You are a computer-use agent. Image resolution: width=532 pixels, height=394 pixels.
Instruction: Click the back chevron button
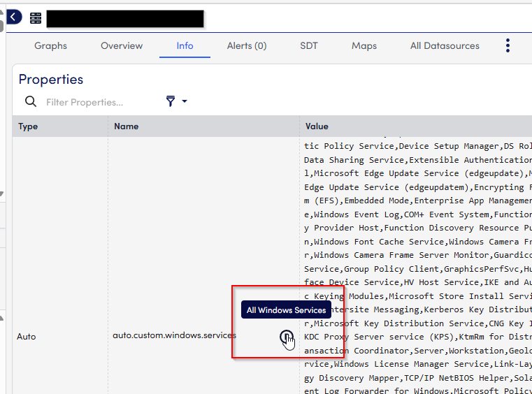point(13,17)
